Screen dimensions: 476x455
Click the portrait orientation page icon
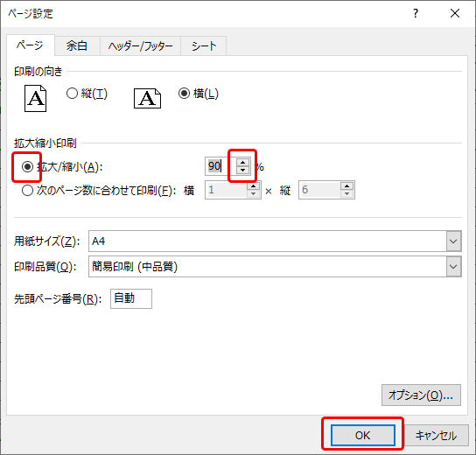pos(35,98)
